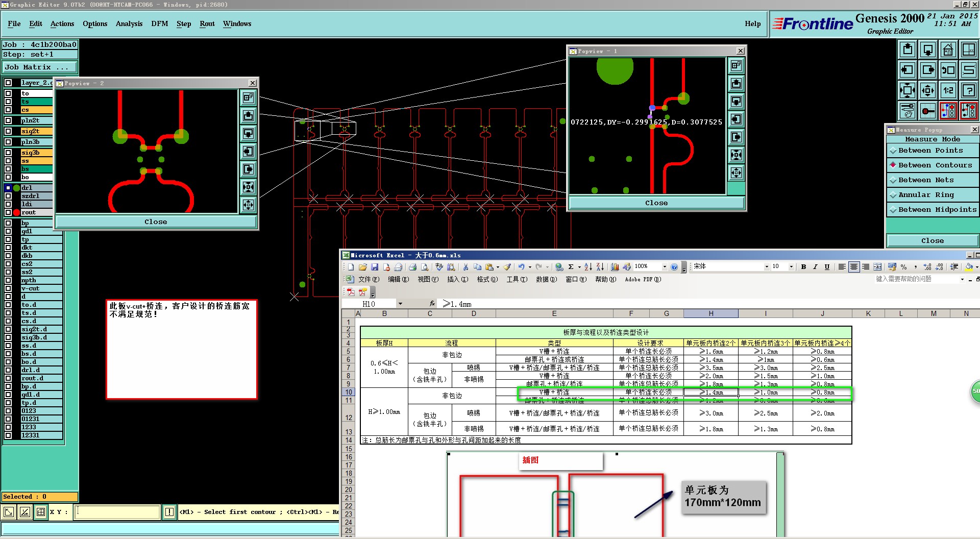Screen dimensions: 980x539
Task: Toggle checkbox for the ts layer
Action: click(8, 102)
